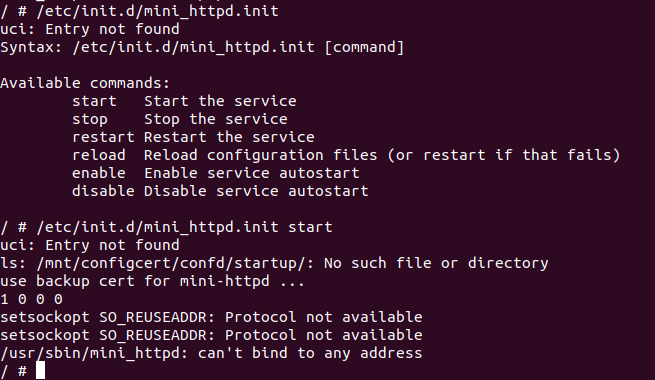
Task: Click the first mini_httpd.init command line
Action: (140, 11)
